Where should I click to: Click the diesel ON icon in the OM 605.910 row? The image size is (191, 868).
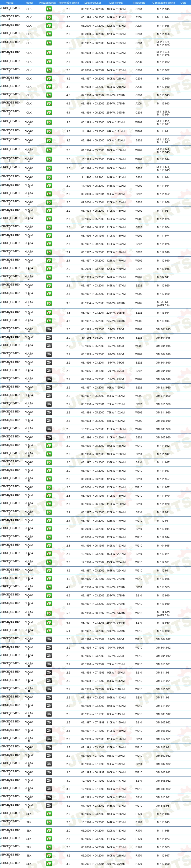pyautogui.click(x=49, y=421)
